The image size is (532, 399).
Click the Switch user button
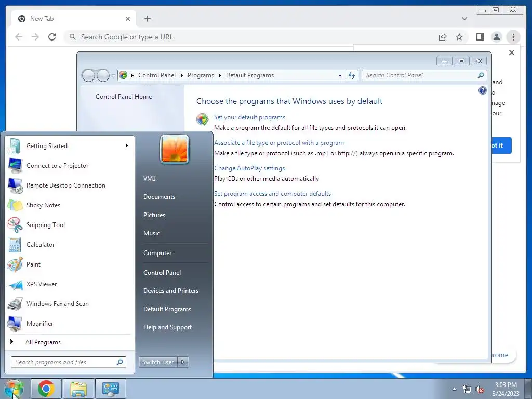click(x=158, y=362)
